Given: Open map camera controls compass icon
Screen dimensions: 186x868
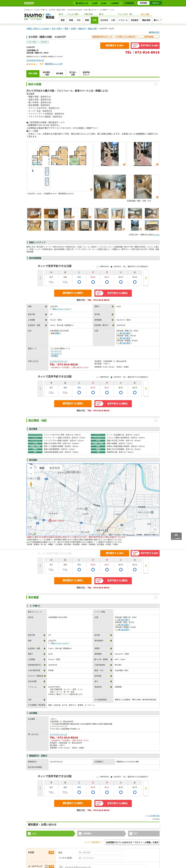Looking at the screenshot, I should click(x=155, y=530).
